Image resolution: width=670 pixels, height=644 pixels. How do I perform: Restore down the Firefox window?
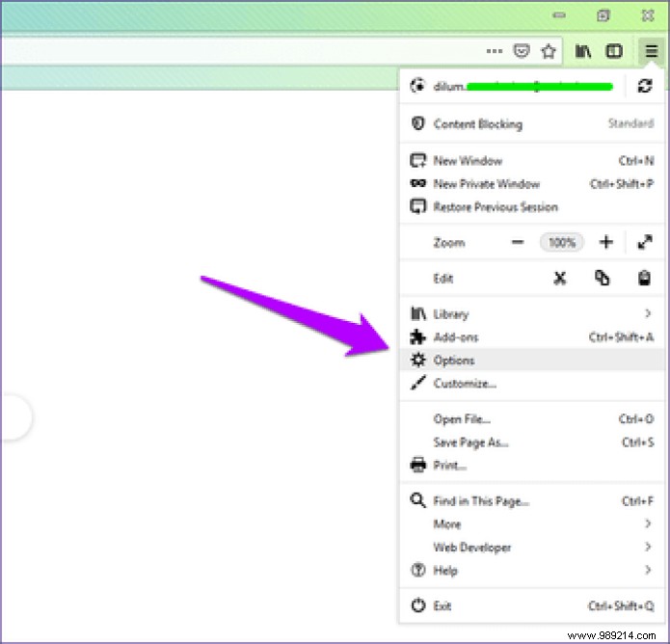pyautogui.click(x=603, y=15)
